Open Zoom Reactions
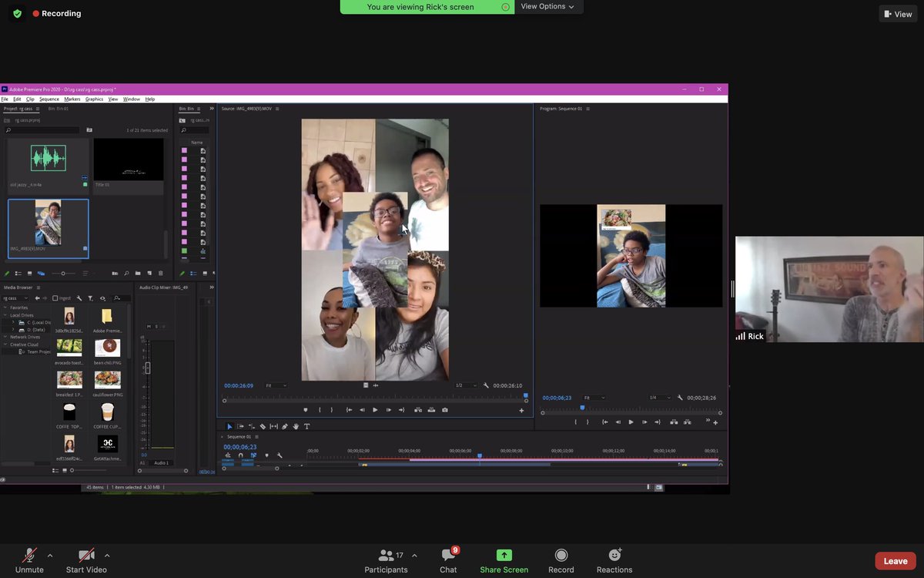Screen dimensions: 924x578 coord(614,562)
